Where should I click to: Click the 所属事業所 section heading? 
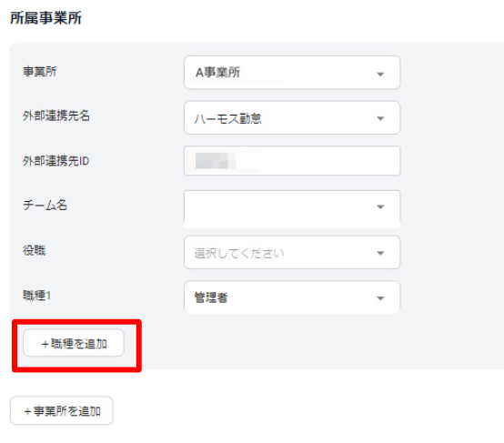[x=46, y=18]
